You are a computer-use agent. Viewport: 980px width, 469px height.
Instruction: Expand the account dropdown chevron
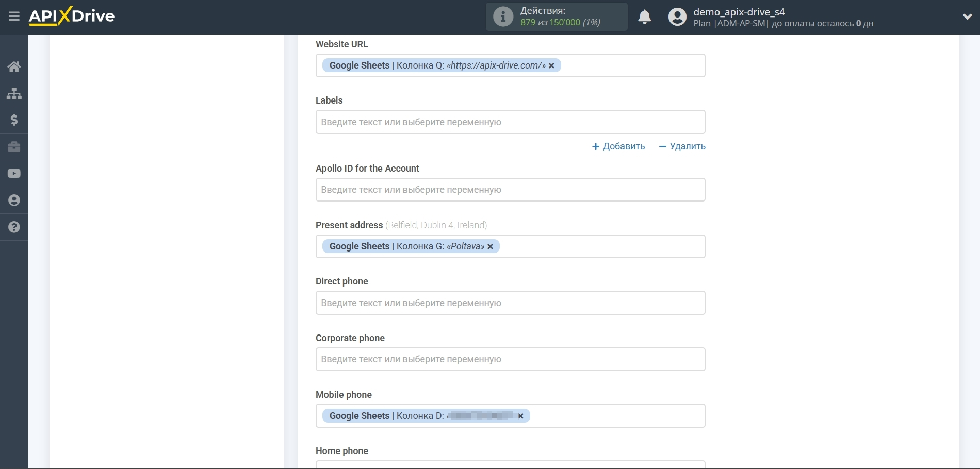click(x=967, y=16)
